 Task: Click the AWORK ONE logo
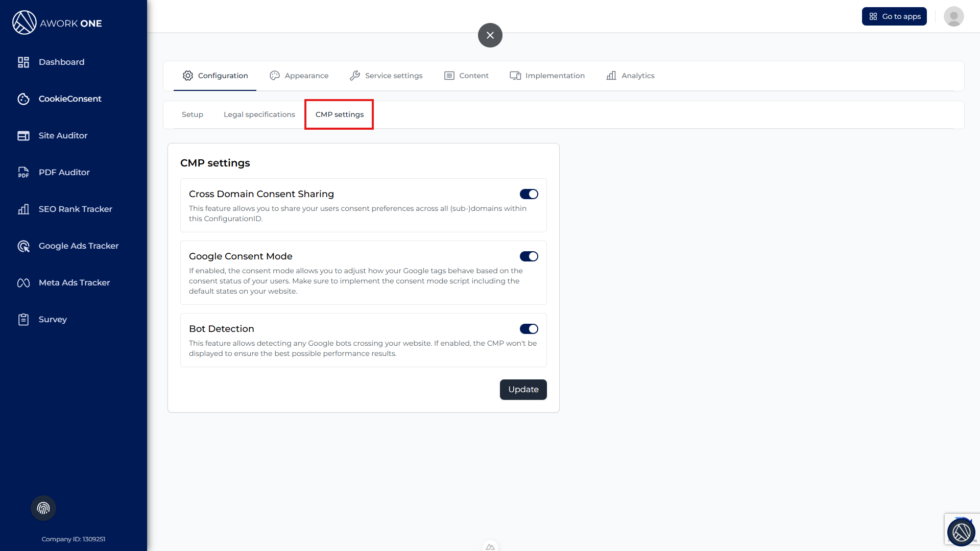coord(57,23)
